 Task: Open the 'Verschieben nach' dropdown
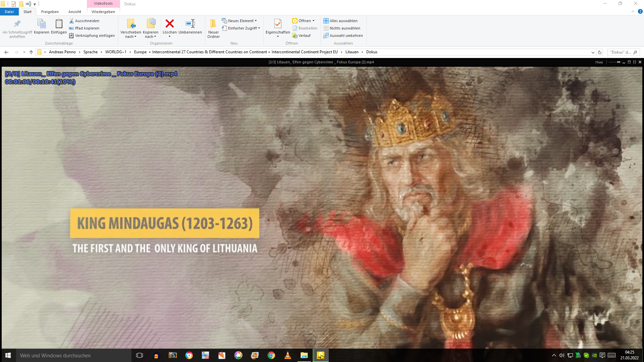click(x=131, y=28)
